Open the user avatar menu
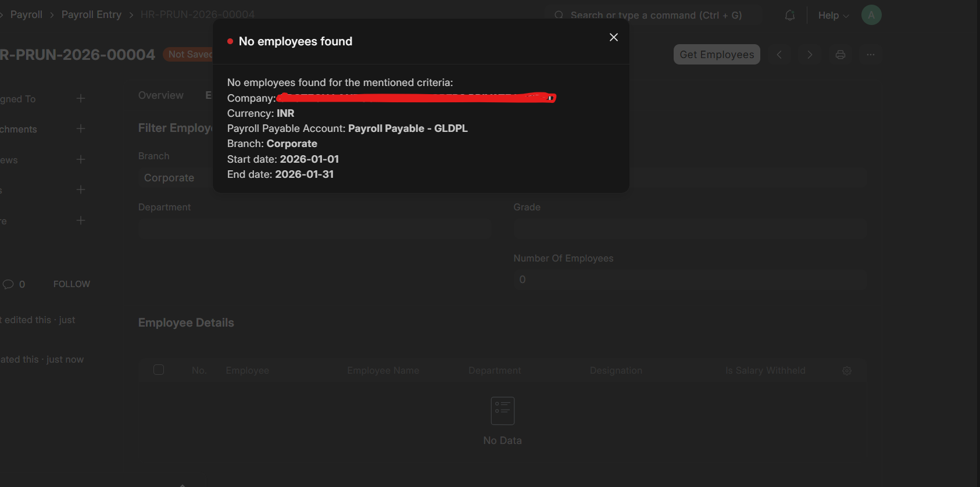This screenshot has width=980, height=487. (x=871, y=15)
